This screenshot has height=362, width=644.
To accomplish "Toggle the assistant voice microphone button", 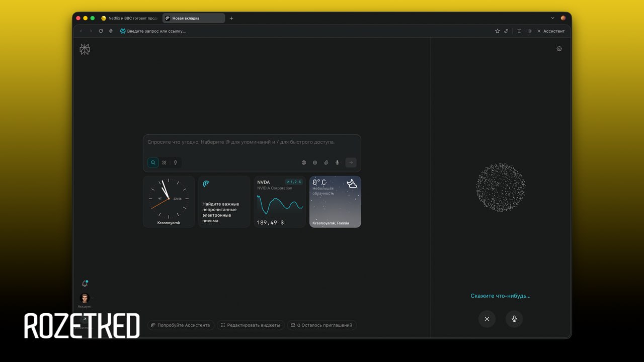I will tap(514, 319).
